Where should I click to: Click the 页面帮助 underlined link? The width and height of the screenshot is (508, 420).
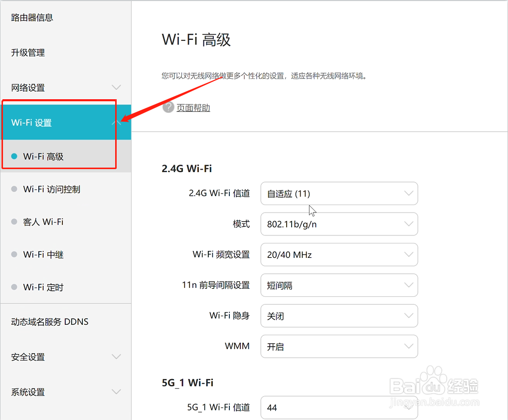193,107
